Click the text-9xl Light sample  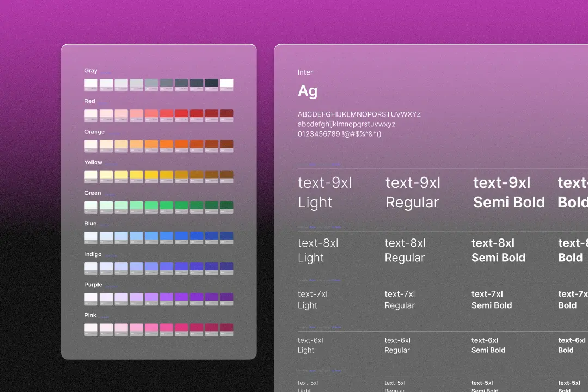click(324, 192)
